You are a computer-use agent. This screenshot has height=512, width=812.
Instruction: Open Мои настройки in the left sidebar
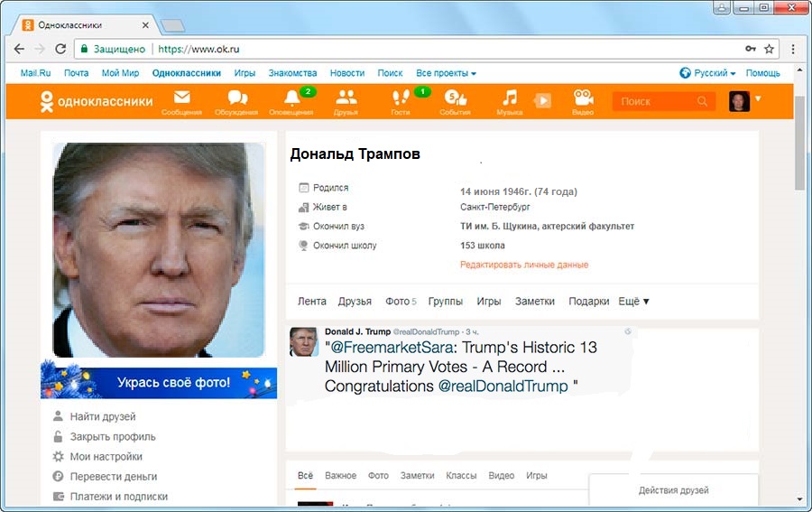pos(106,457)
